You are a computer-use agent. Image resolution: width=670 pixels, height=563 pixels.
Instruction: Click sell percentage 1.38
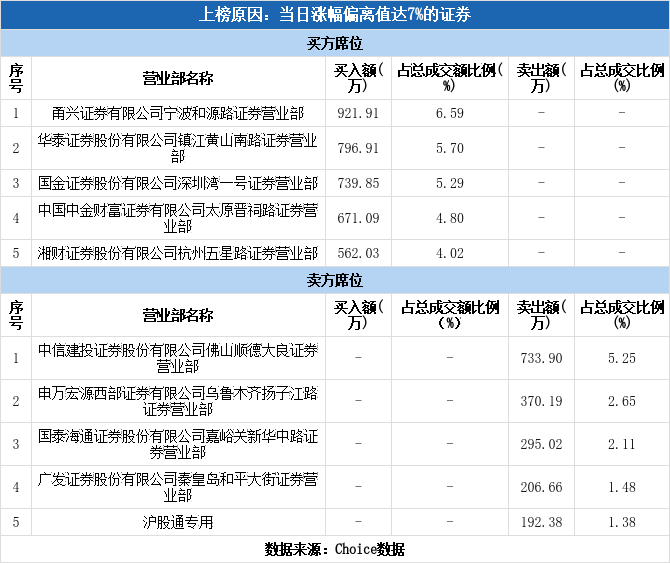click(622, 522)
